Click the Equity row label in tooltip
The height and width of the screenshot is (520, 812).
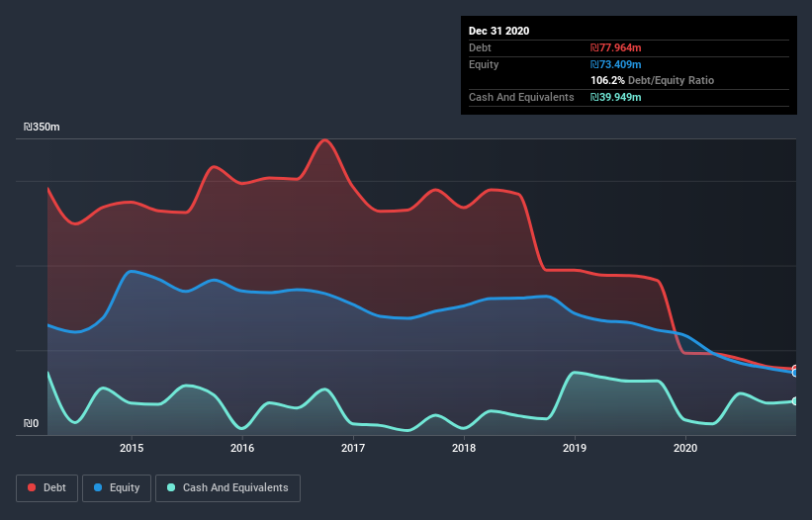[x=484, y=64]
